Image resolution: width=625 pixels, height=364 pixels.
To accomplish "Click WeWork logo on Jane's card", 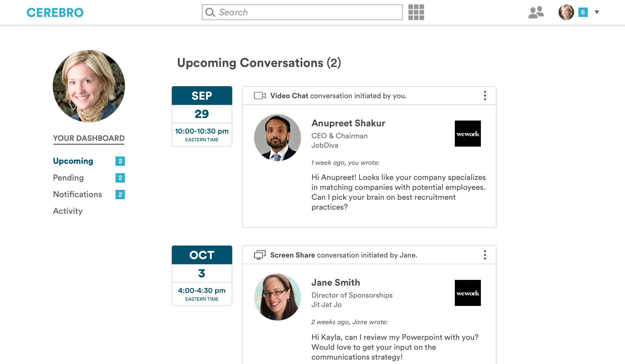I will [x=468, y=293].
